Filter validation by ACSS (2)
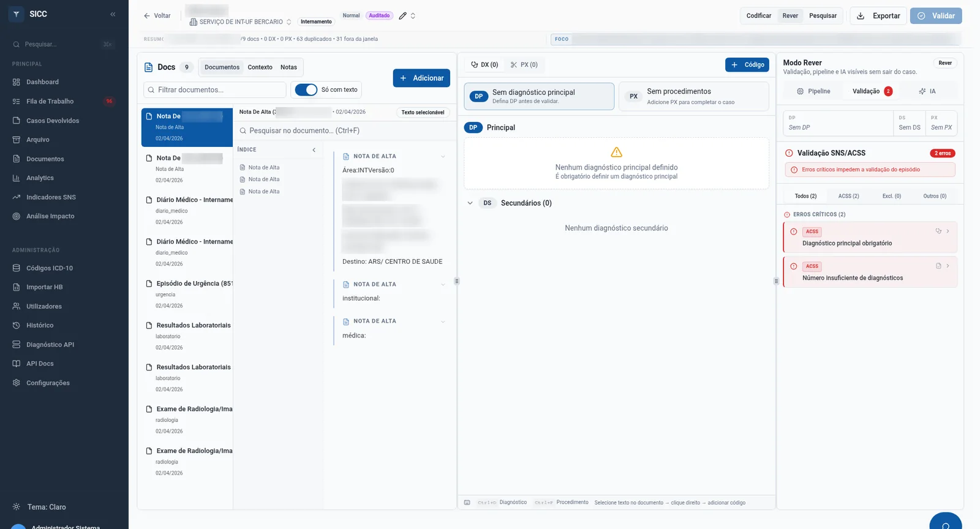This screenshot has width=980, height=529. click(x=848, y=197)
